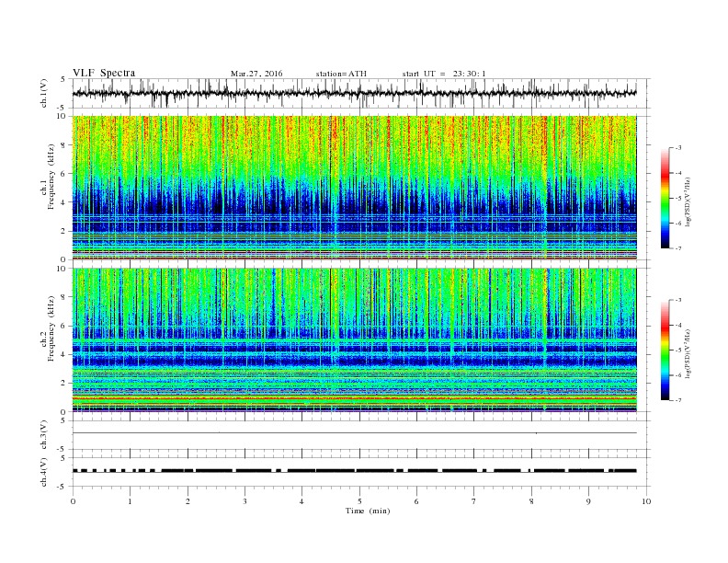728x563 pixels.
Task: Click the "ch.4(V)" vertical axis label
Action: click(44, 472)
